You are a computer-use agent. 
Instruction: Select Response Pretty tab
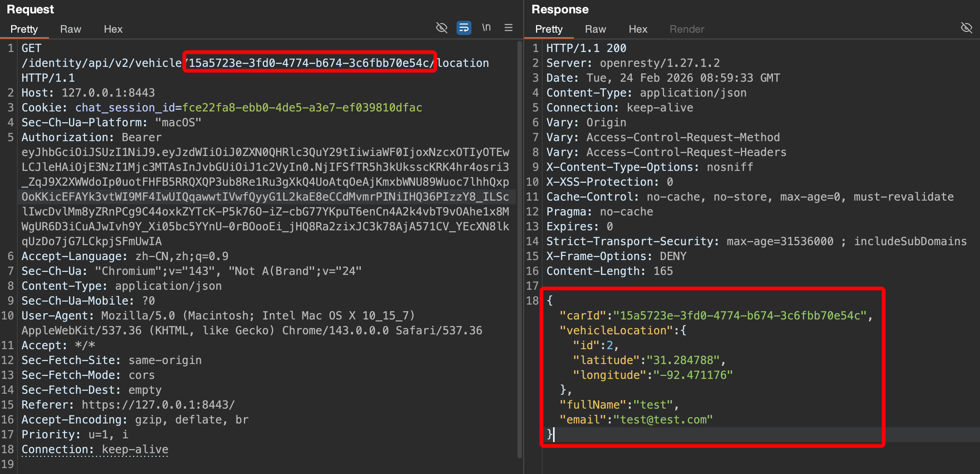[549, 29]
